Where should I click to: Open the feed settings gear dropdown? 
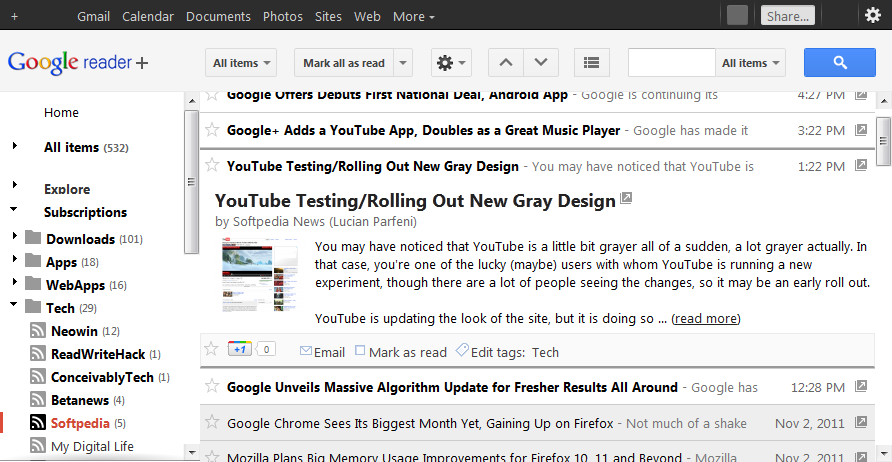451,63
